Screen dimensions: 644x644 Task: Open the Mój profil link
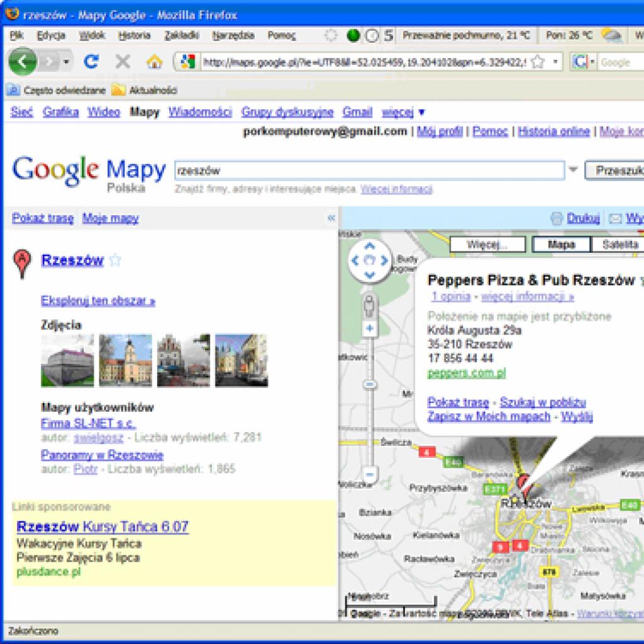[440, 131]
